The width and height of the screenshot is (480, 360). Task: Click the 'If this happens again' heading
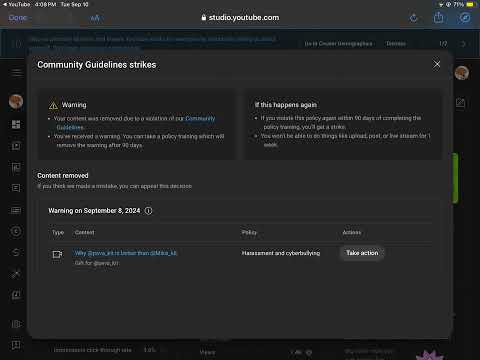pyautogui.click(x=286, y=105)
